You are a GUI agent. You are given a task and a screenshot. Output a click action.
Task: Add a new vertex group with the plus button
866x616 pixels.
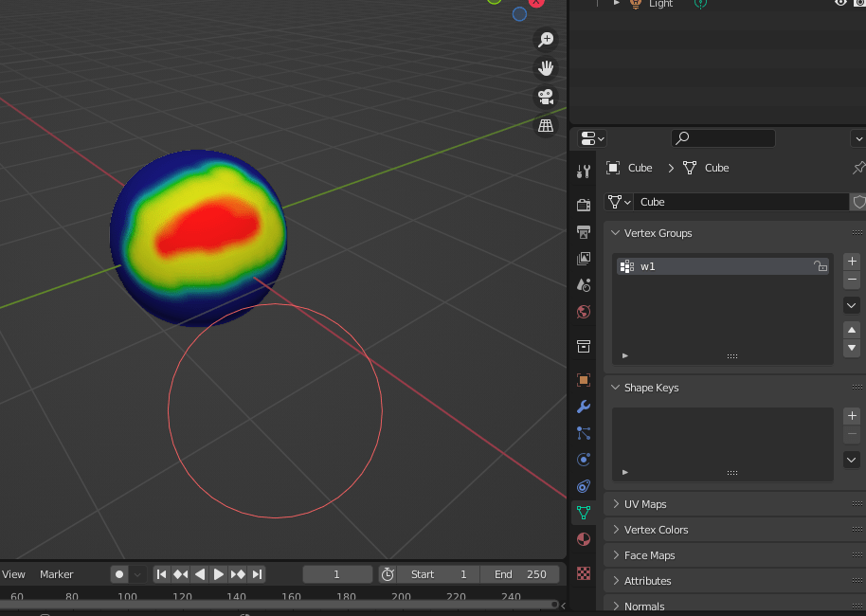[x=851, y=261]
